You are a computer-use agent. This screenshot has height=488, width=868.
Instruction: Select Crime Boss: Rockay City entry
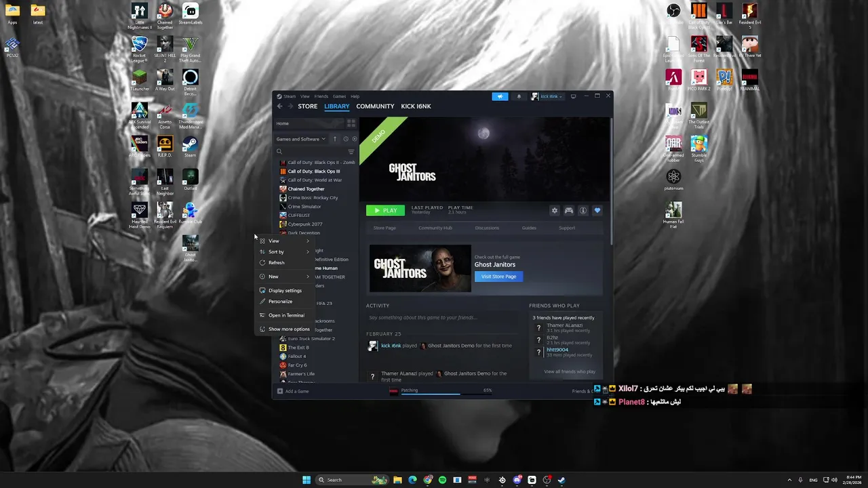(313, 198)
